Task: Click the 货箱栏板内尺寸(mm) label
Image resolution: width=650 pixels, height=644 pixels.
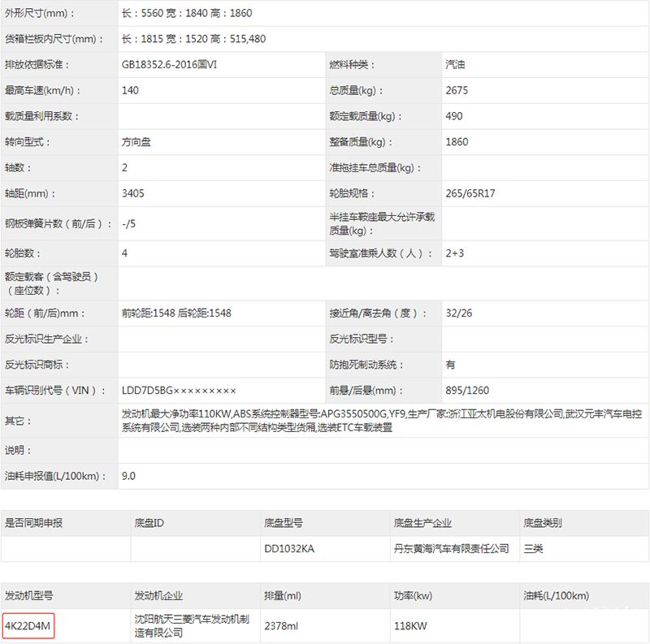Action: tap(54, 39)
